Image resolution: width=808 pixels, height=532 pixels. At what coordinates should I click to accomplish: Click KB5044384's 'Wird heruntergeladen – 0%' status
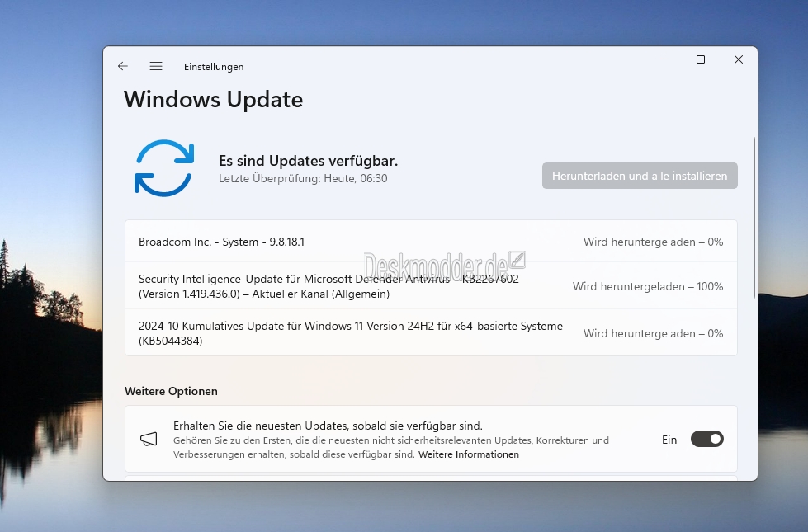[653, 334]
